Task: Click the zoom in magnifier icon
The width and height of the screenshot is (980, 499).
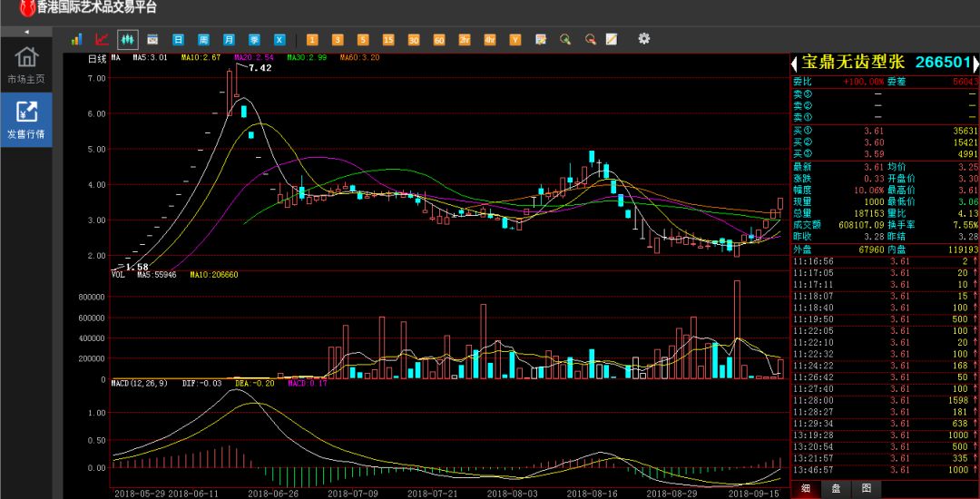Action: click(565, 39)
